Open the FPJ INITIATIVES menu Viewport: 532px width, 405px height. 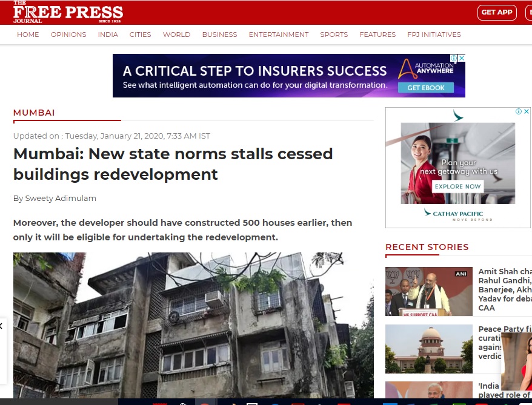pos(434,35)
